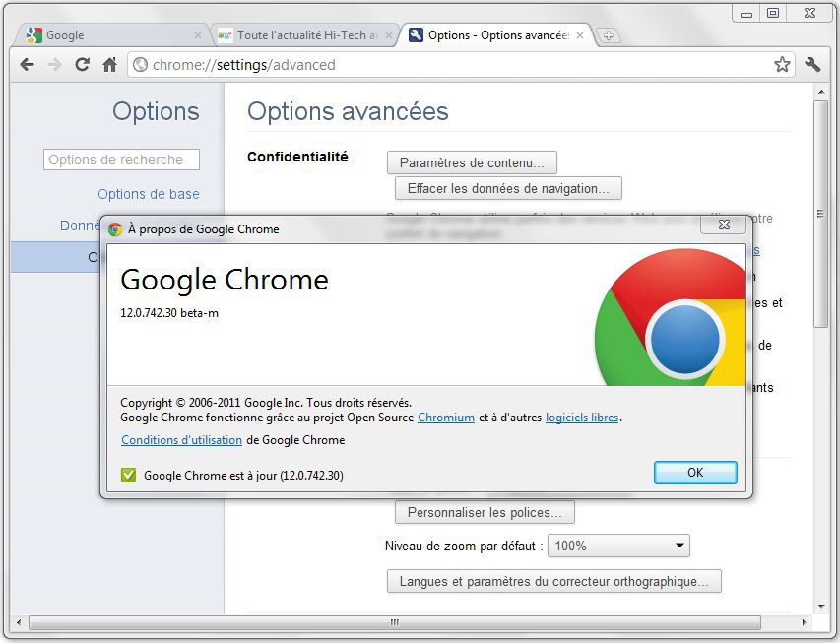840x643 pixels.
Task: Close the Toute l'actualité Hi-Tech tab
Action: point(388,35)
